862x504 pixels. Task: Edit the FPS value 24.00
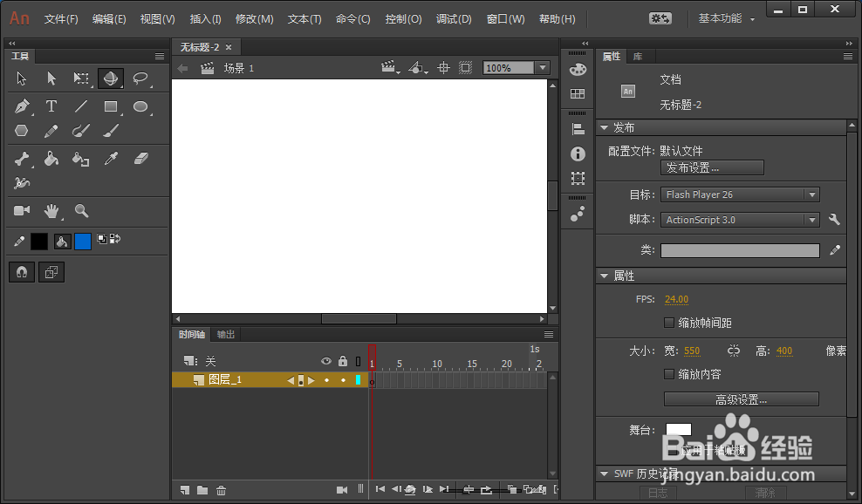[x=676, y=300]
